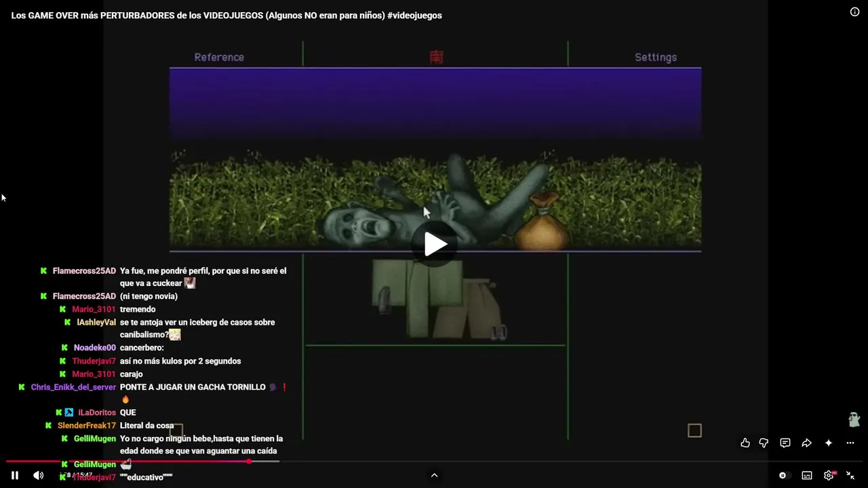Click the Kick badge beside SlenderFreak17
The image size is (868, 488).
[48, 426]
